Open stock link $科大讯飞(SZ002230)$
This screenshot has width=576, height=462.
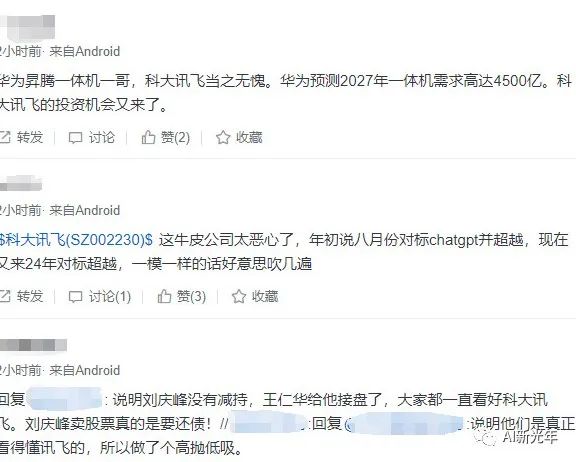[x=76, y=240]
